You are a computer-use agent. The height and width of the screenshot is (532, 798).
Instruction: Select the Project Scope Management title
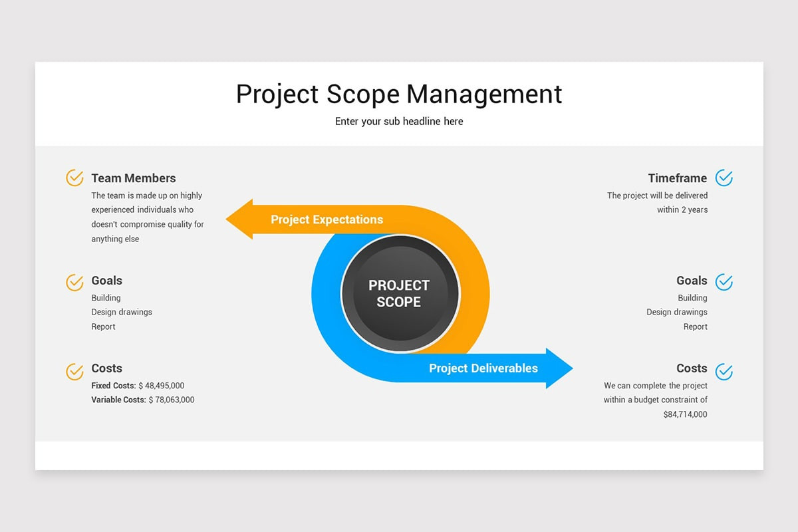(398, 94)
